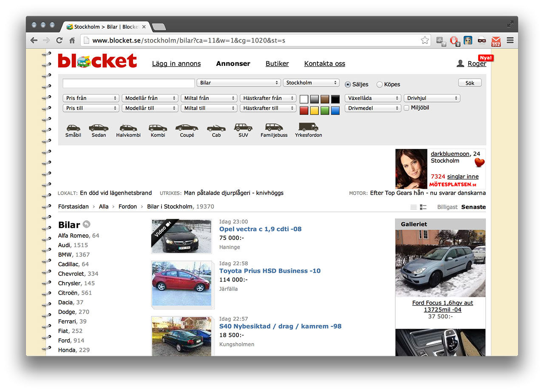Select the SUV vehicle icon
Viewport: 544px width, 392px height.
(x=243, y=127)
